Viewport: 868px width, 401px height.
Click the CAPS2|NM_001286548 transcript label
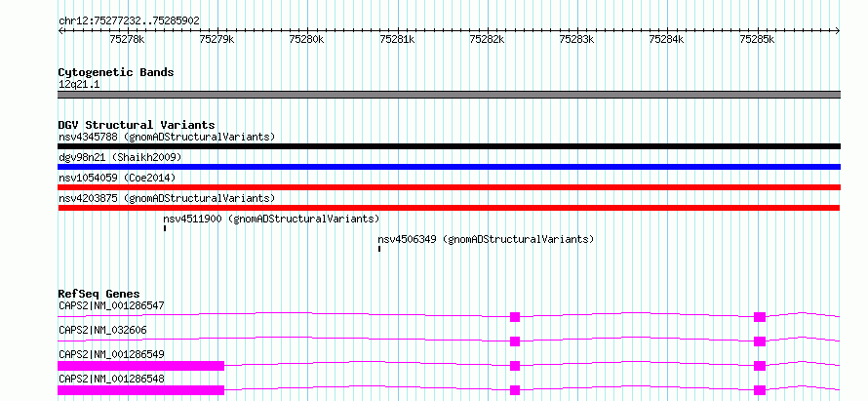(x=111, y=379)
